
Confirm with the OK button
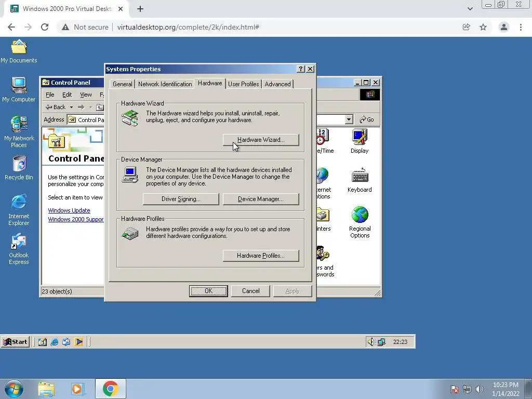click(208, 291)
